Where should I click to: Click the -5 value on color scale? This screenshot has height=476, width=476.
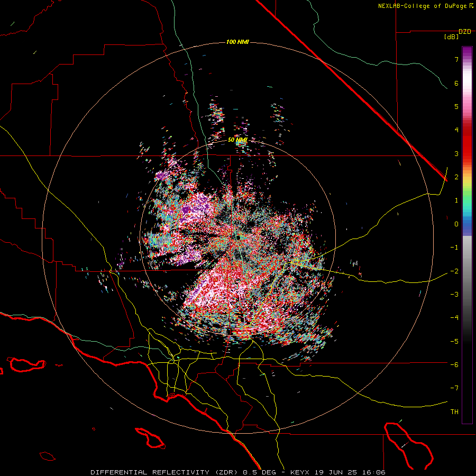click(x=454, y=341)
